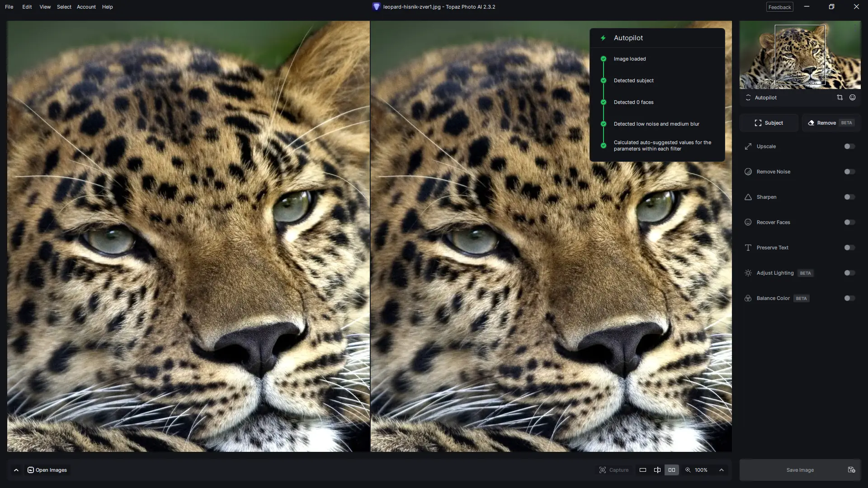Switch on Balance Color toggle
This screenshot has width=868, height=488.
coord(849,298)
